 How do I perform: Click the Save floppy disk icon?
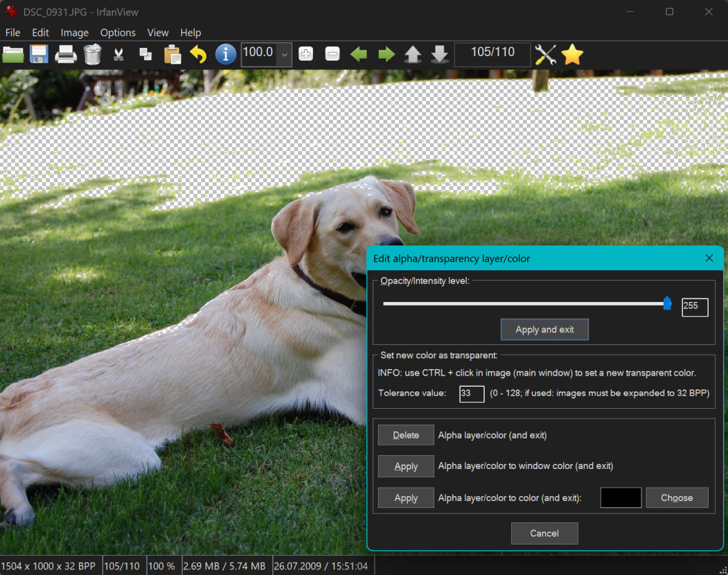(39, 55)
